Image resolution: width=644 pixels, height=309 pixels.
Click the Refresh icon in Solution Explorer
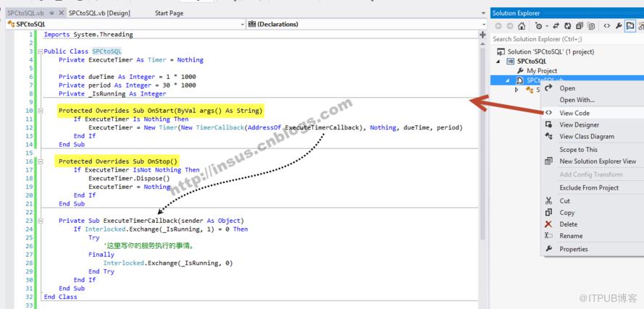(568, 26)
